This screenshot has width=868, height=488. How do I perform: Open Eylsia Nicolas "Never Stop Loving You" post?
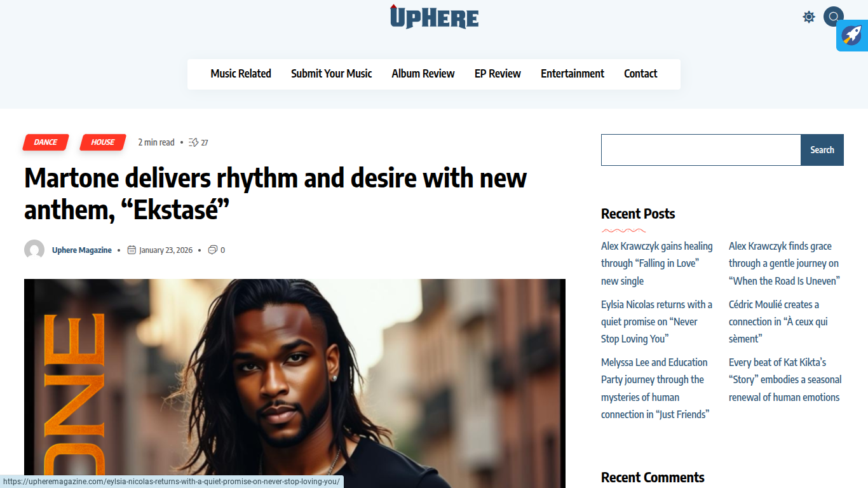(656, 322)
